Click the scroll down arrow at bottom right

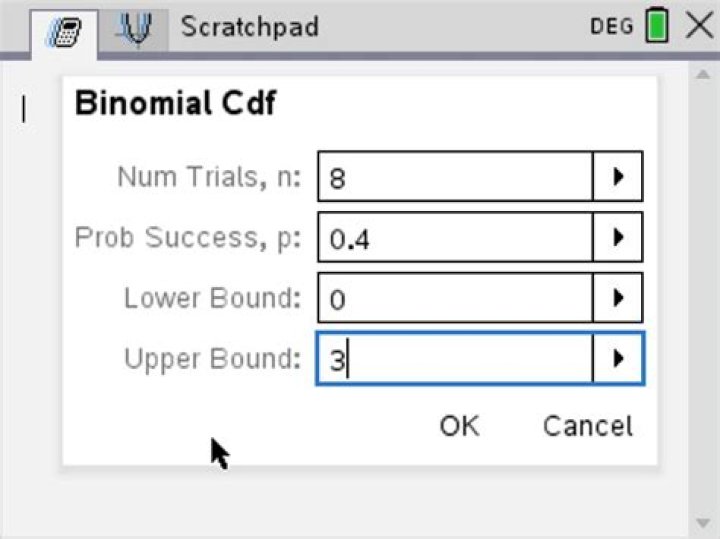click(x=701, y=523)
